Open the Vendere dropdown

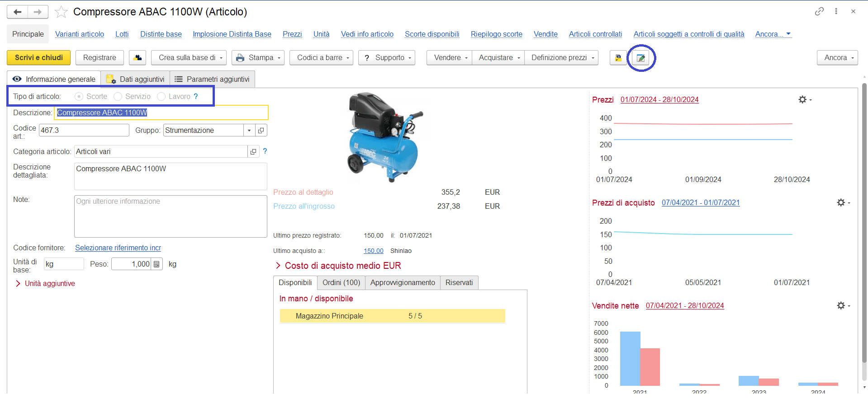pyautogui.click(x=449, y=58)
